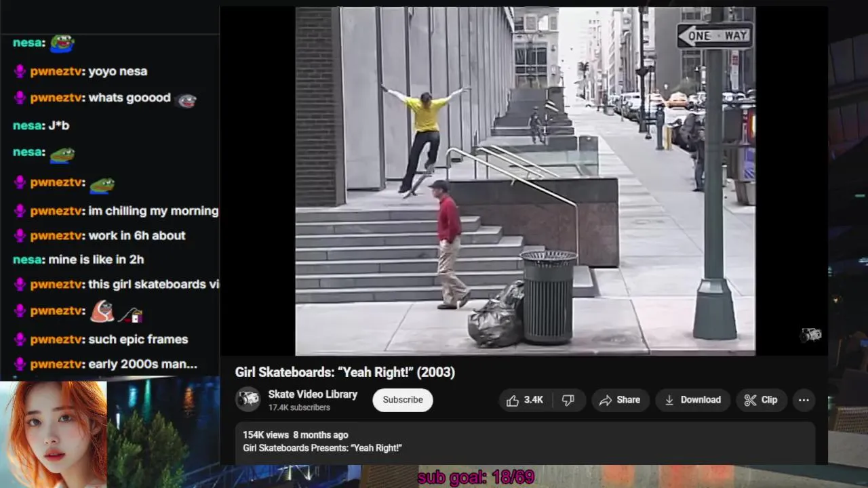Click the description line "Girl Skateboards Presents"

(322, 448)
